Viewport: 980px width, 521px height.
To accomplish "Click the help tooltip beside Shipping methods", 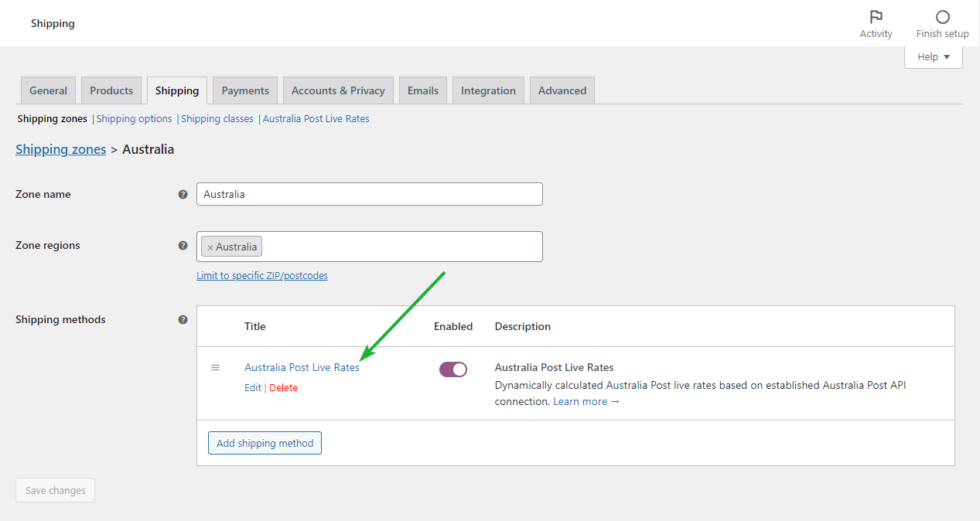I will point(183,319).
